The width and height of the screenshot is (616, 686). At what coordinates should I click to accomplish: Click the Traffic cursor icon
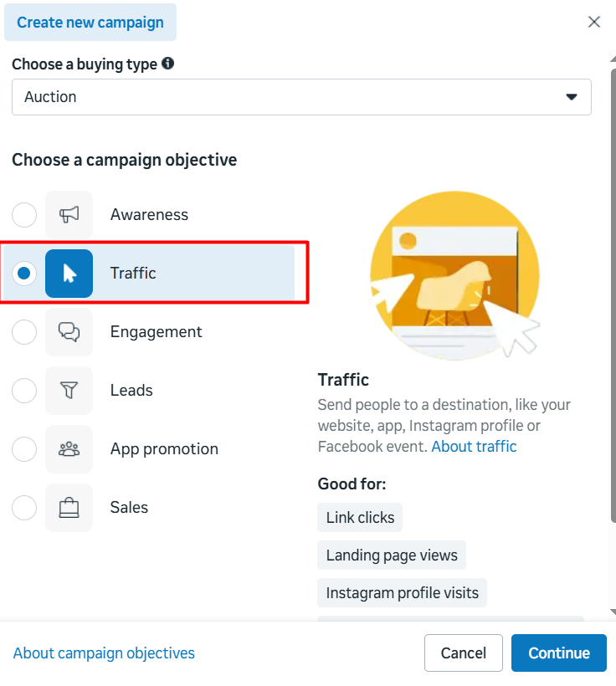69,274
